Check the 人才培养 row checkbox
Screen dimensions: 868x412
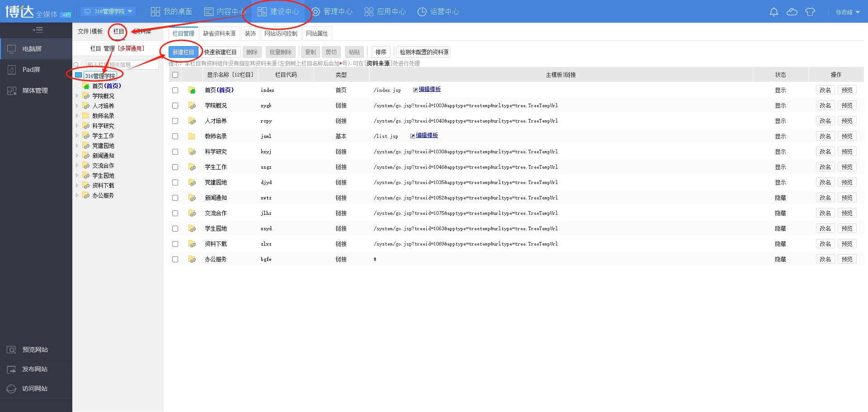[175, 121]
